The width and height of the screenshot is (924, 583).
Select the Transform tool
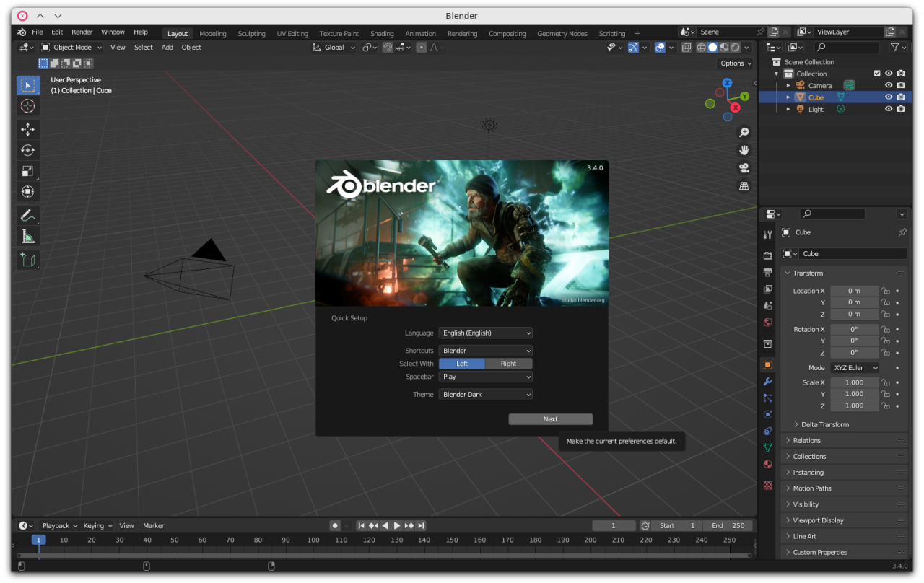point(28,192)
